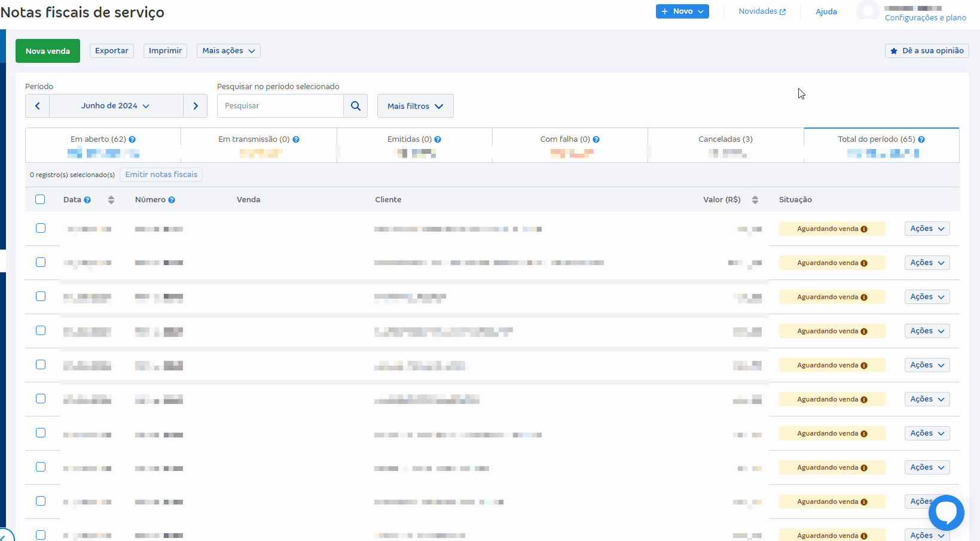Sort by Data column arrows
Image resolution: width=980 pixels, height=541 pixels.
(x=111, y=200)
